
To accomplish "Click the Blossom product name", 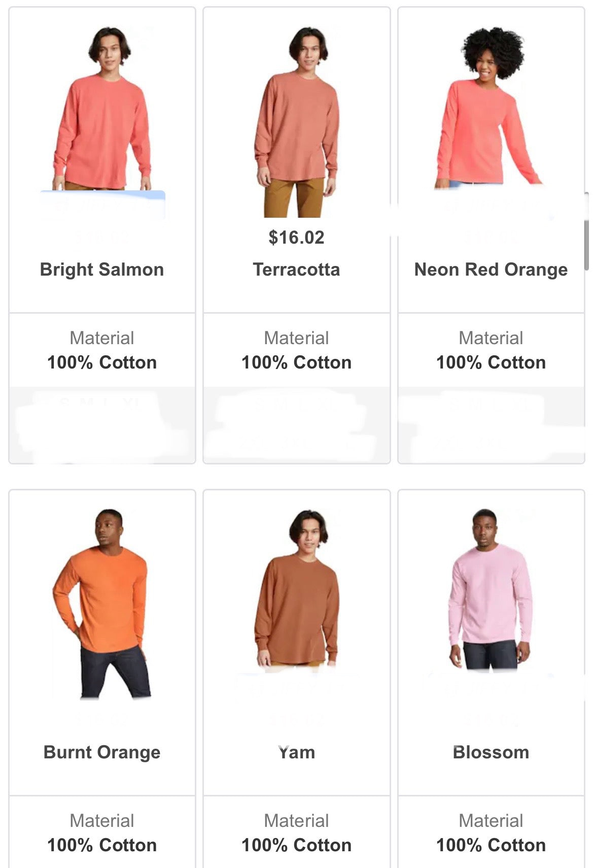I will tap(491, 752).
